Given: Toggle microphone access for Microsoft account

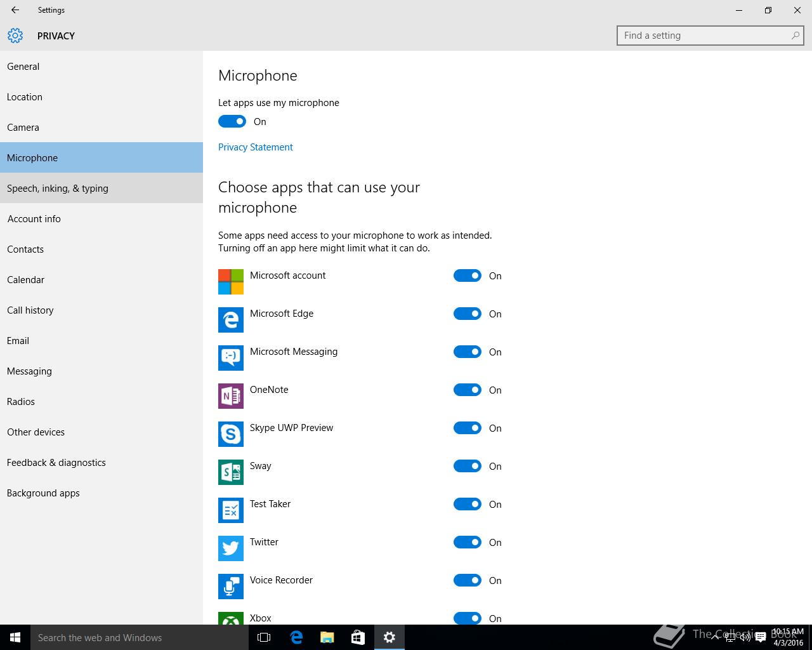Looking at the screenshot, I should pyautogui.click(x=468, y=275).
